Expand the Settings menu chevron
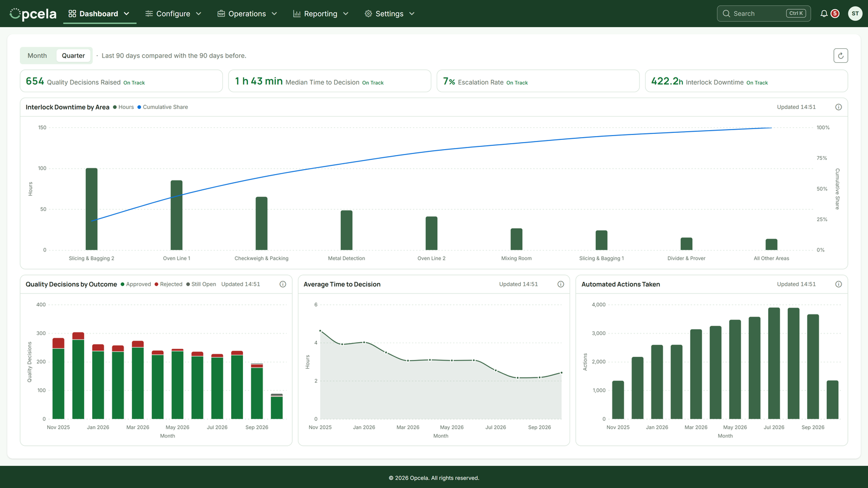The image size is (868, 488). 412,14
